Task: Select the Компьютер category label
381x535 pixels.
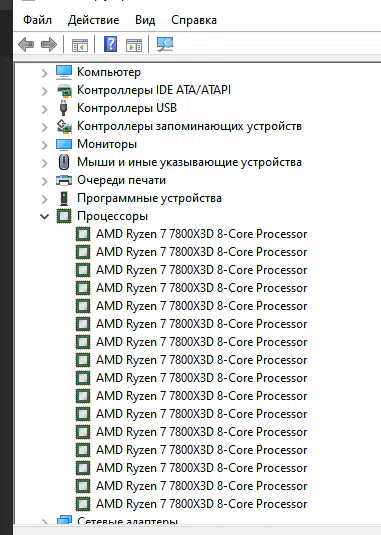Action: click(x=109, y=72)
